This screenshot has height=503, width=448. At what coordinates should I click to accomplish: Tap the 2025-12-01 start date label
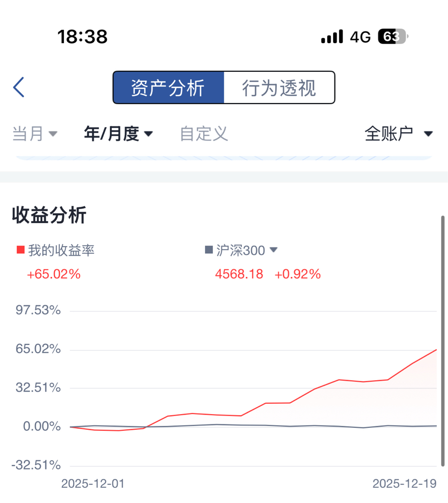(x=93, y=484)
